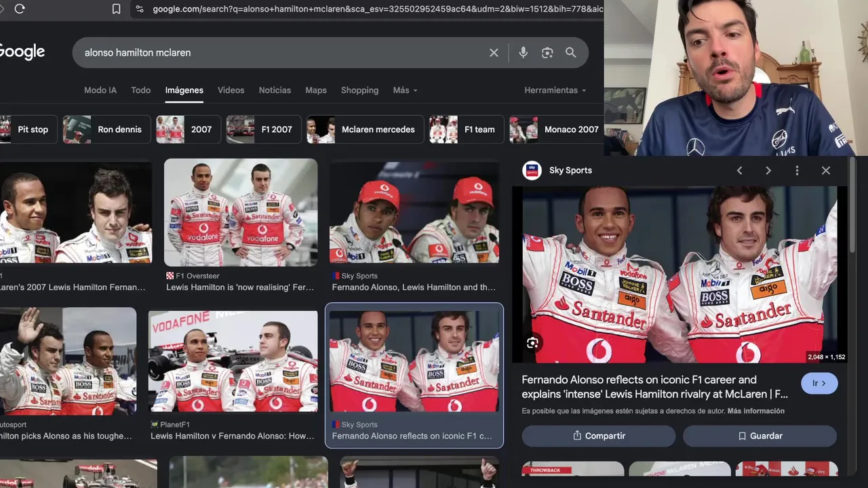
Task: Open the Maps tab
Action: point(316,90)
